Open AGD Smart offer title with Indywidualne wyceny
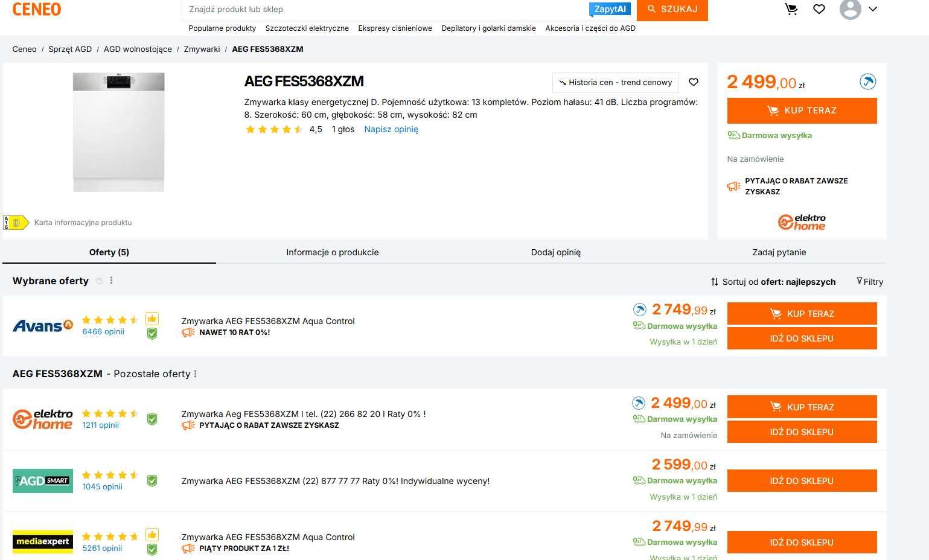 pos(336,481)
